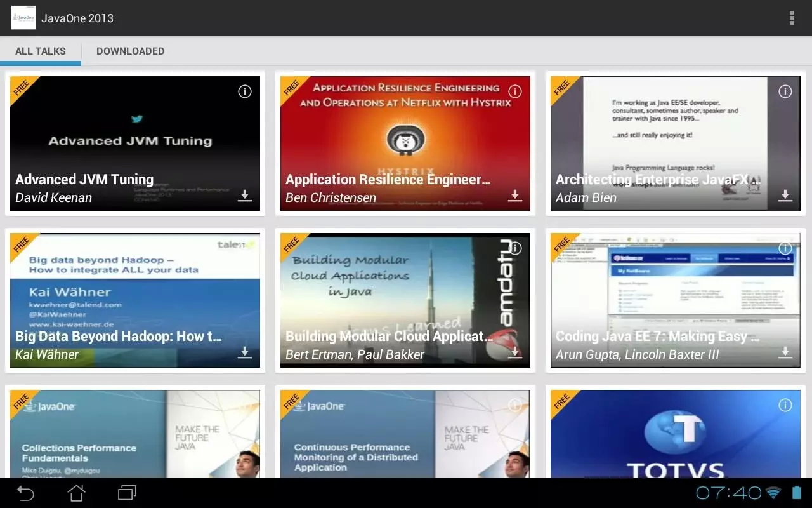Open the Coding Java EE 7 thumbnail
This screenshot has height=508, width=812.
click(676, 300)
